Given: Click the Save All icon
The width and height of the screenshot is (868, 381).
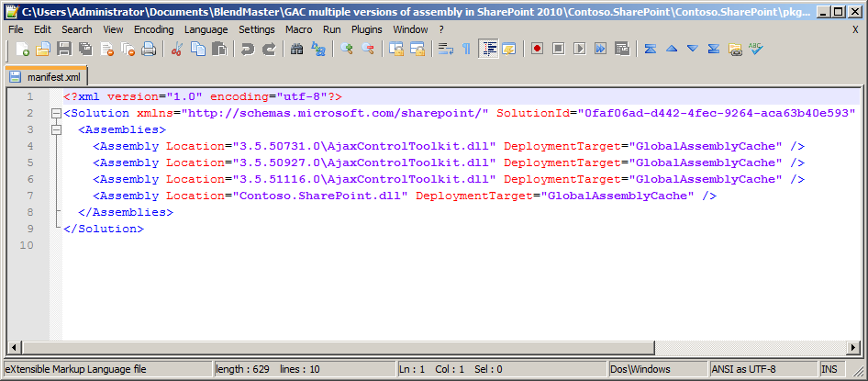Looking at the screenshot, I should (85, 50).
